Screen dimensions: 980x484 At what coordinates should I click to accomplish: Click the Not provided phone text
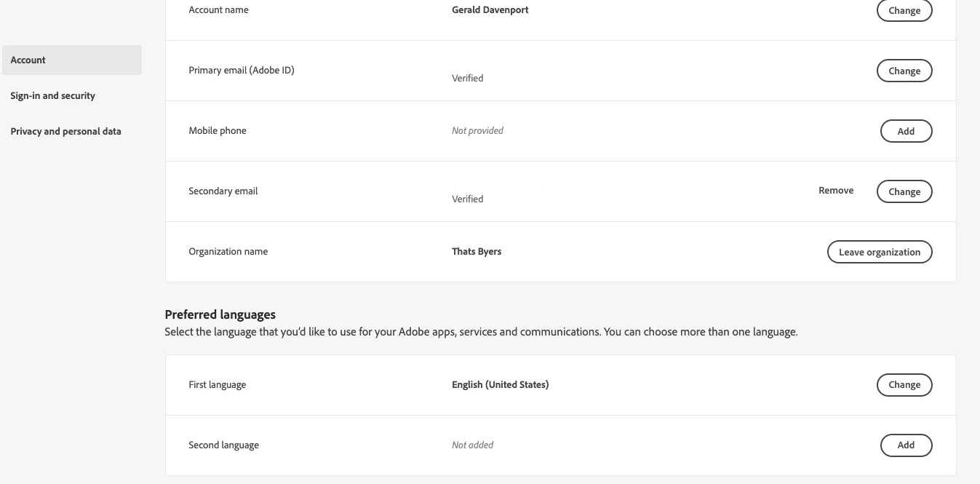tap(477, 131)
